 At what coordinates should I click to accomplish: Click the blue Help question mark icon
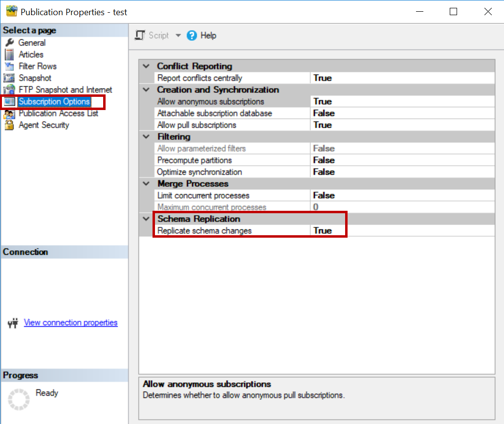[x=192, y=35]
